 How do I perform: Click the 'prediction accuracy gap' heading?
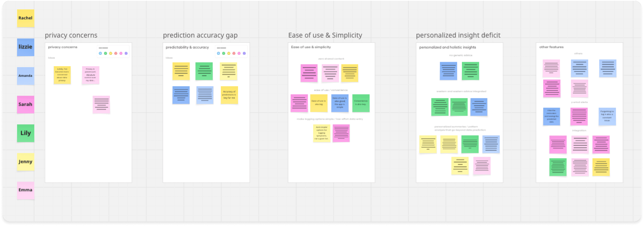(x=200, y=35)
